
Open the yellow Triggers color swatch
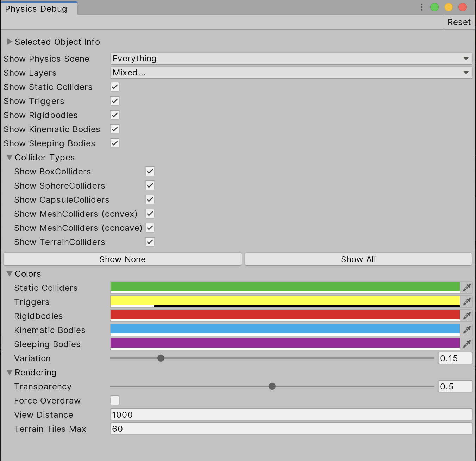click(285, 302)
